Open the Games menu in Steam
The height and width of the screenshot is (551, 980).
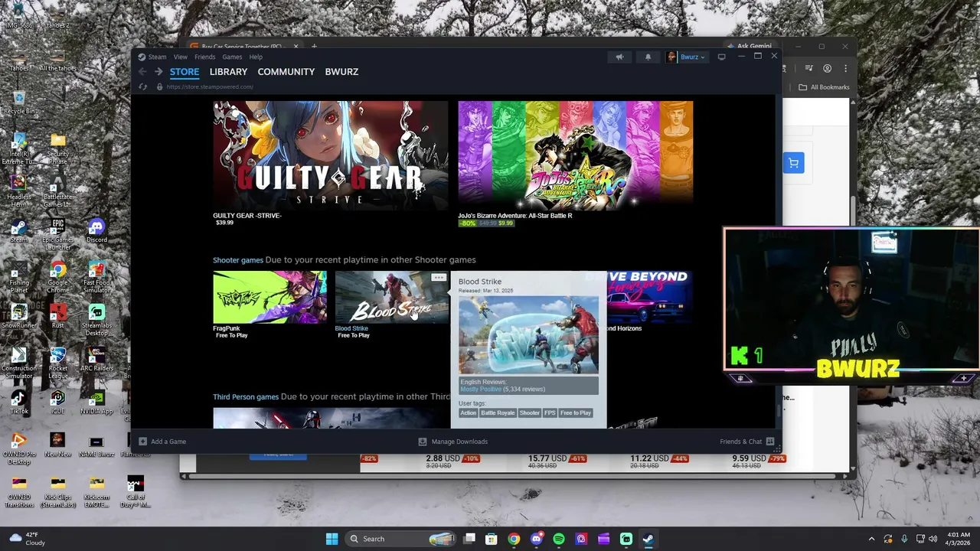[232, 57]
